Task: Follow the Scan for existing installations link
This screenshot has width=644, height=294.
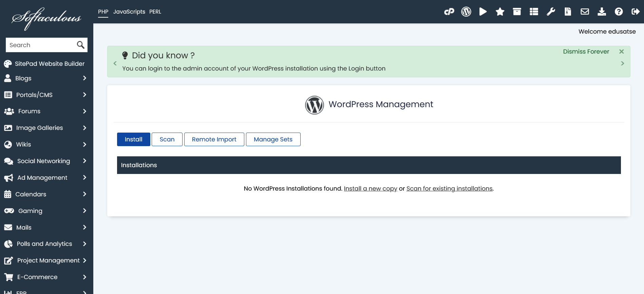Action: pos(449,189)
